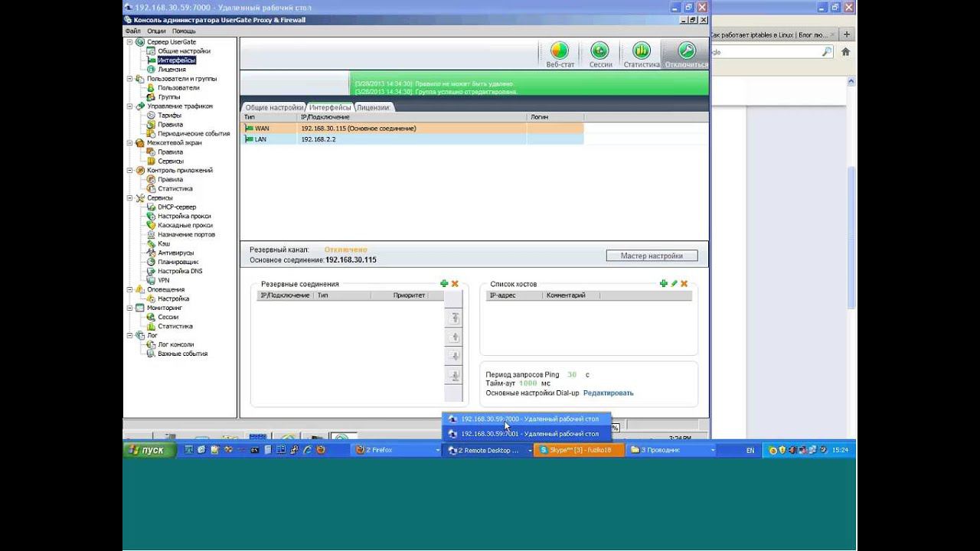Click the EN language indicator in taskbar
Image resolution: width=980 pixels, height=551 pixels.
750,451
